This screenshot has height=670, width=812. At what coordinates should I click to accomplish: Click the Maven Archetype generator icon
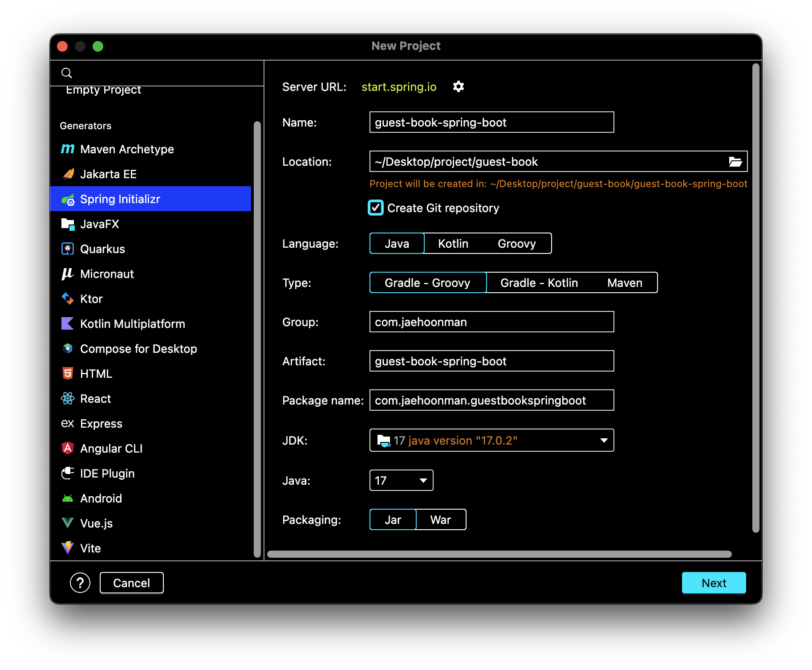(68, 149)
